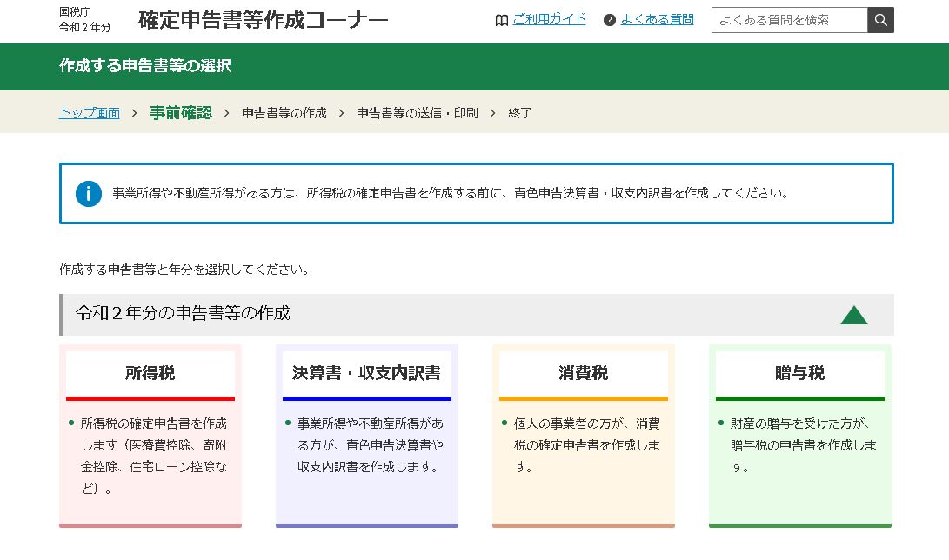Click the 確定申告書等作成コーナー site title
949x560 pixels.
coord(263,21)
